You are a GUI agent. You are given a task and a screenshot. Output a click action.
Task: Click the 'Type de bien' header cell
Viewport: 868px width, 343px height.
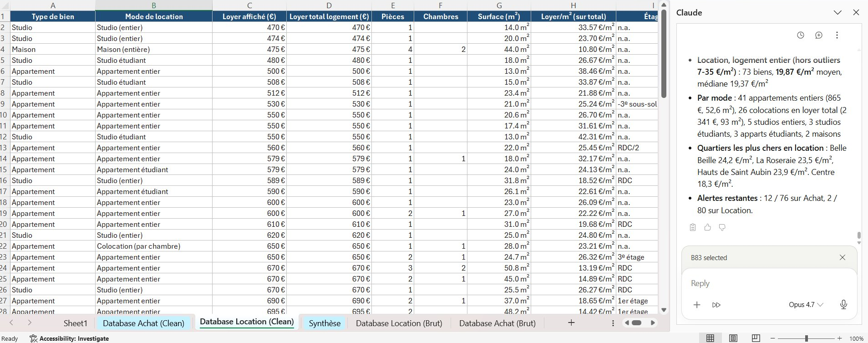tap(53, 16)
